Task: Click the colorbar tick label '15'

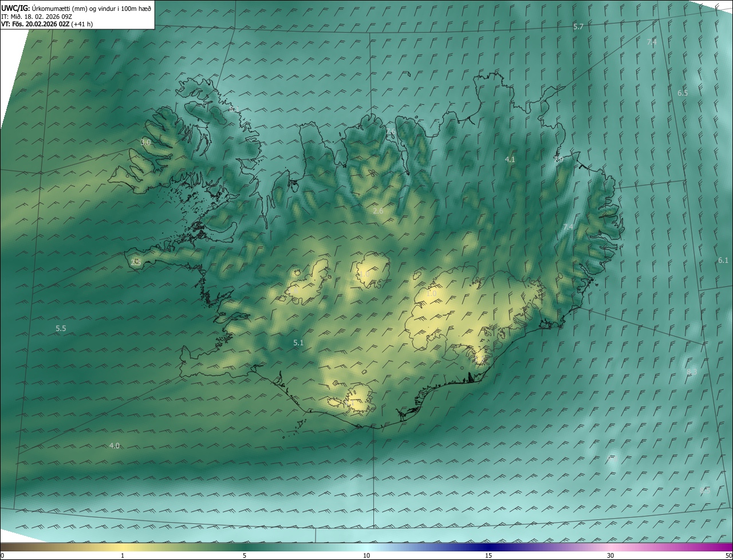Action: coord(488,556)
